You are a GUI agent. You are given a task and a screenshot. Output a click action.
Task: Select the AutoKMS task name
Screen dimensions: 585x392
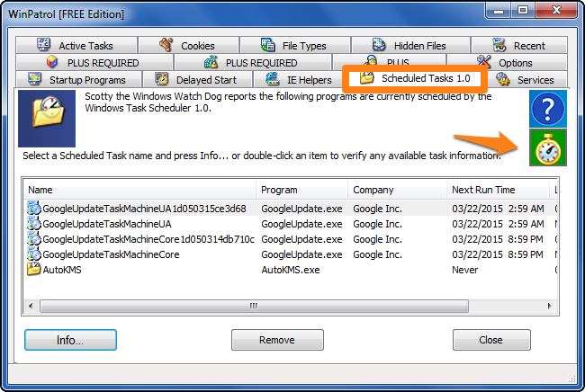(x=62, y=270)
